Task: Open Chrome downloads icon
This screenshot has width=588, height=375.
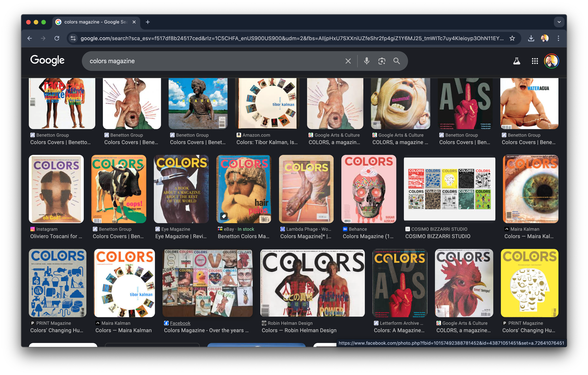Action: (x=531, y=38)
